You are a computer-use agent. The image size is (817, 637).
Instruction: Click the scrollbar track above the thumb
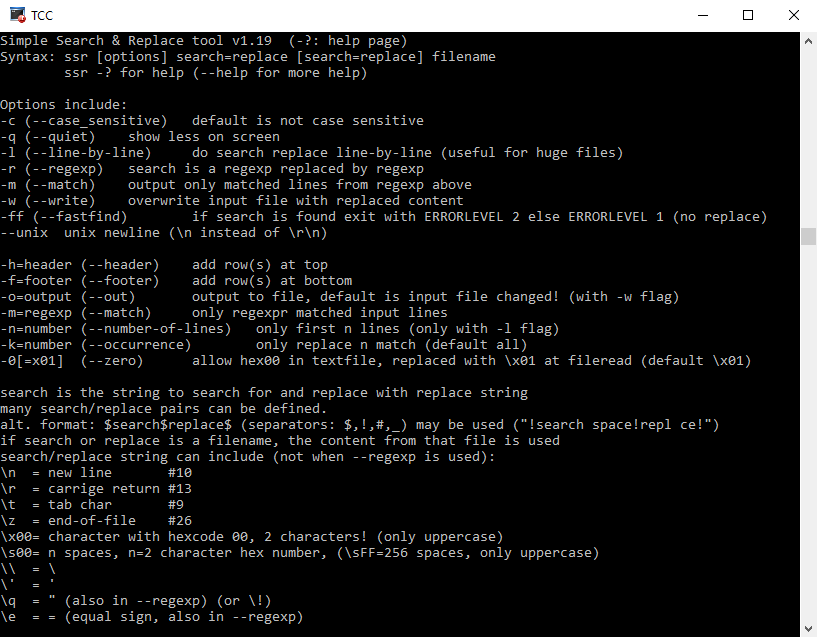tap(808, 138)
